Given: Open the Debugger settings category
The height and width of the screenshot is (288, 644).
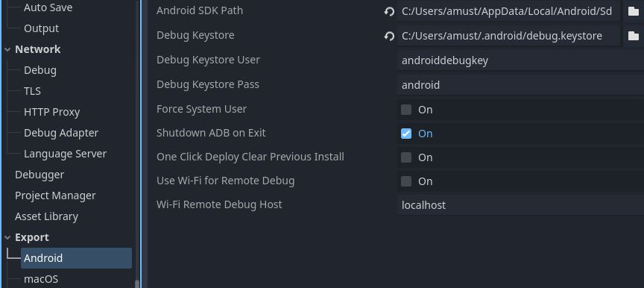Looking at the screenshot, I should click(x=40, y=175).
